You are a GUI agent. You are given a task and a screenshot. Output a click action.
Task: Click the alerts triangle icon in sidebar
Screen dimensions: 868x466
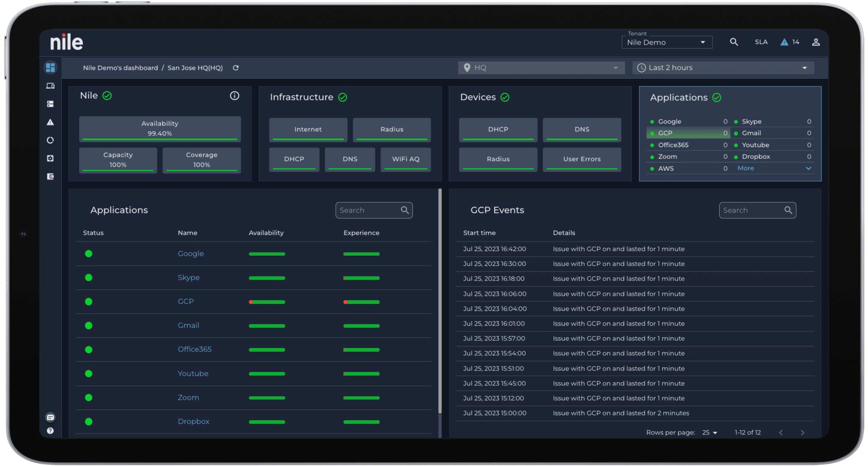click(x=50, y=122)
